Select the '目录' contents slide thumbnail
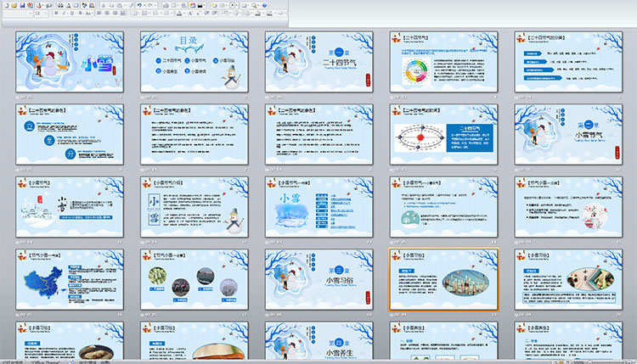The image size is (637, 364). pyautogui.click(x=194, y=62)
